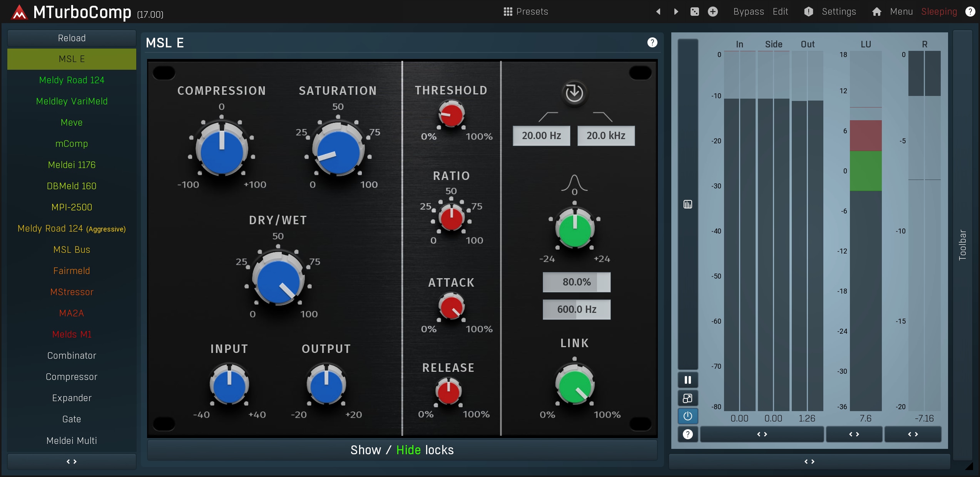
Task: Click the random preset dice icon
Action: coord(694,12)
